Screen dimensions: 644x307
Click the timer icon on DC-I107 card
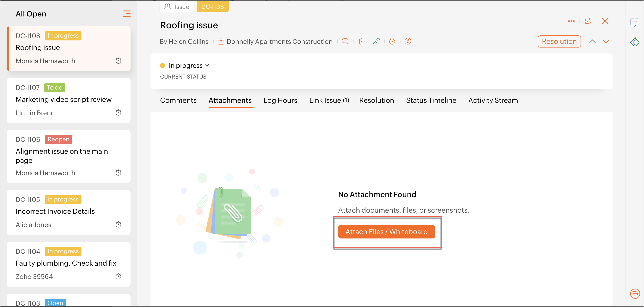[x=118, y=113]
